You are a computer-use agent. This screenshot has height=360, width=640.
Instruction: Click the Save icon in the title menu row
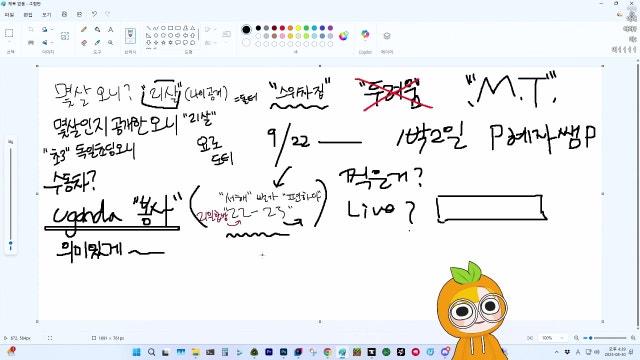(x=64, y=14)
